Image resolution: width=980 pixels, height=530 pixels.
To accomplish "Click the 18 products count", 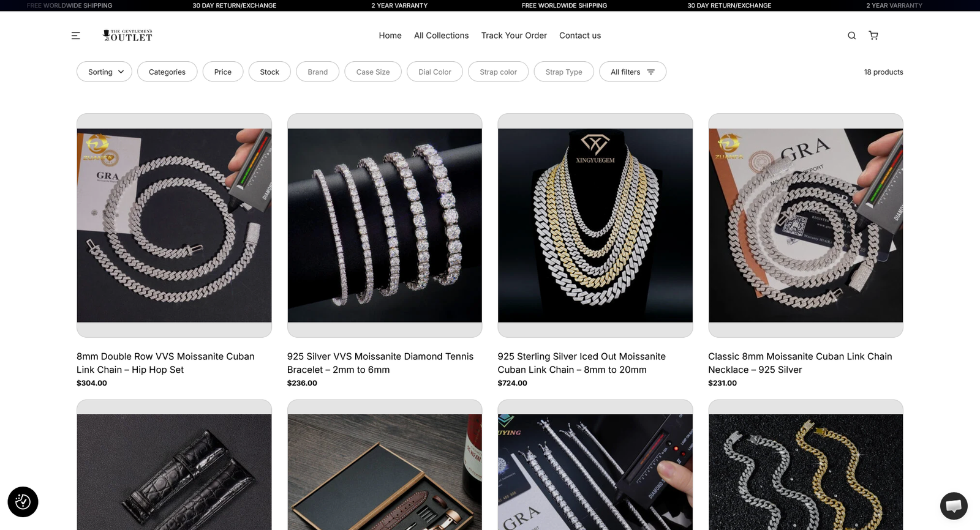I will click(x=883, y=72).
